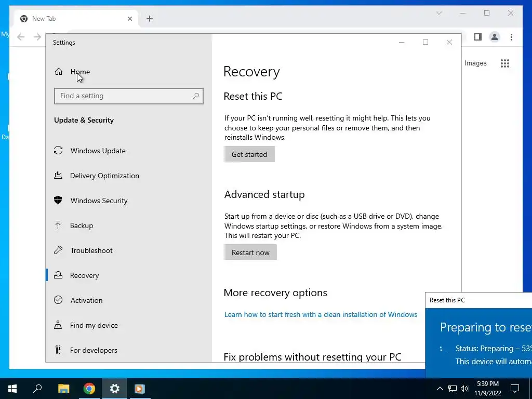Click the Reset this PC dialog title
Viewport: 532px width, 399px height.
tap(447, 300)
